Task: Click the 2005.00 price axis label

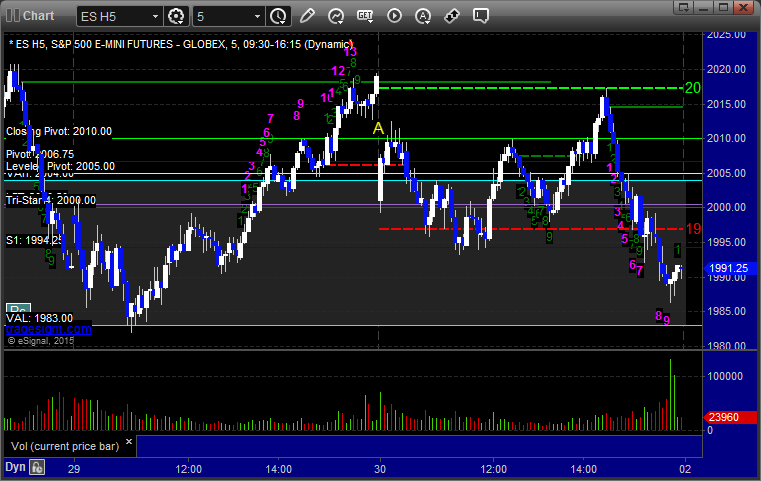Action: tap(726, 173)
